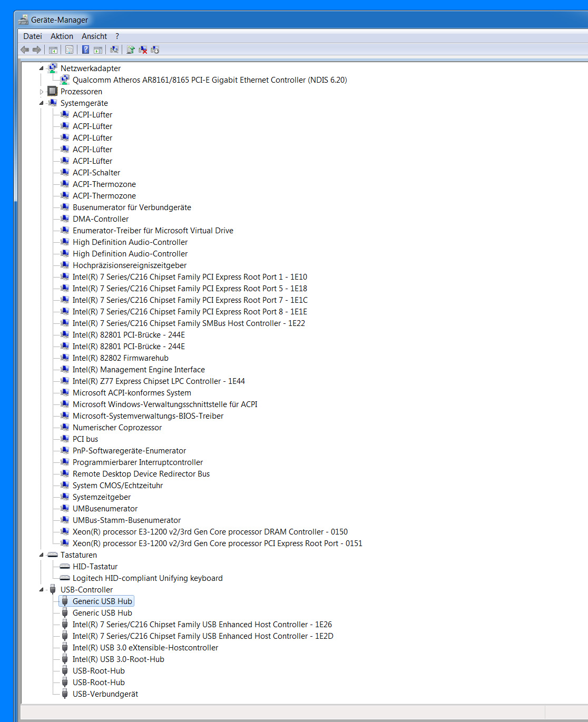Select PCI Express Root Port 5 - 1E18

pyautogui.click(x=190, y=289)
